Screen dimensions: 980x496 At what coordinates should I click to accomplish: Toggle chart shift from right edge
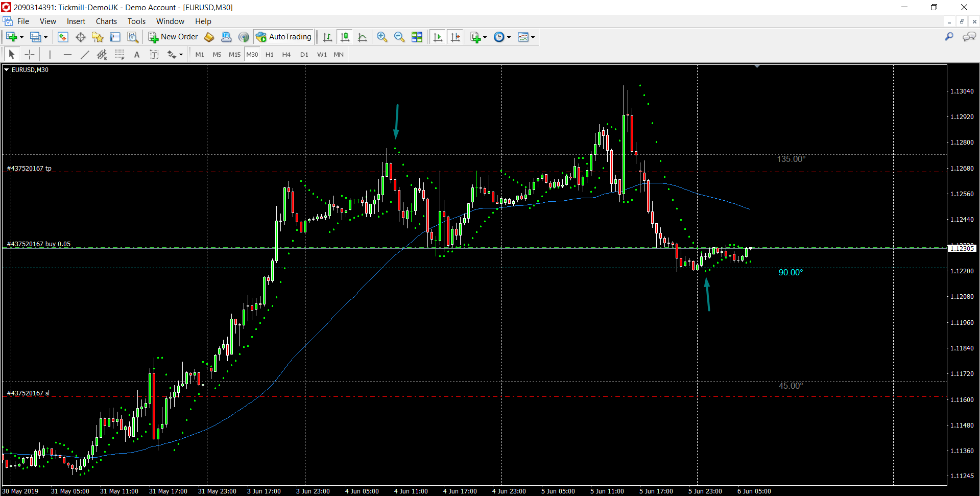[455, 37]
